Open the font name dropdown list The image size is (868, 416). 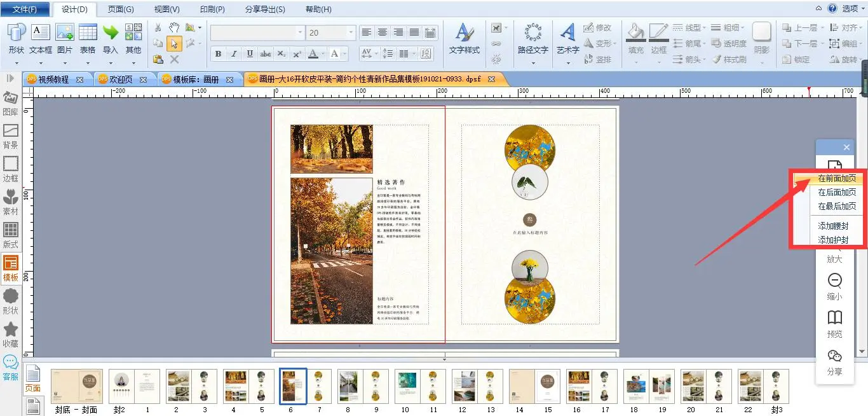click(300, 32)
